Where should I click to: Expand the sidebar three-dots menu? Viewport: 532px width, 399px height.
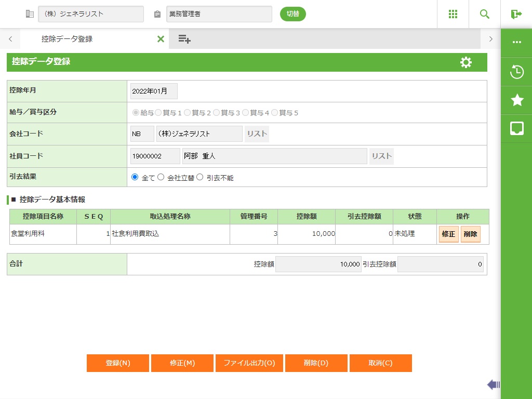tap(517, 43)
